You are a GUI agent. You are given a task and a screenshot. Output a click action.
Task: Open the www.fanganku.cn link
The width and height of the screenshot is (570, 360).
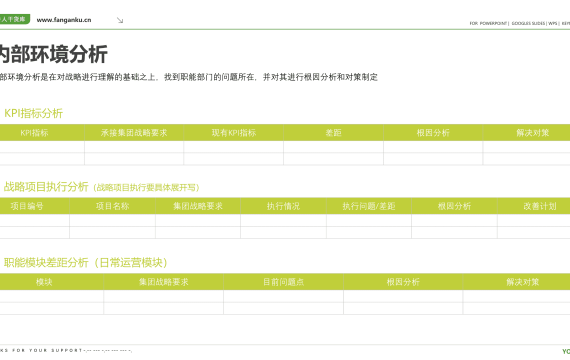point(64,20)
